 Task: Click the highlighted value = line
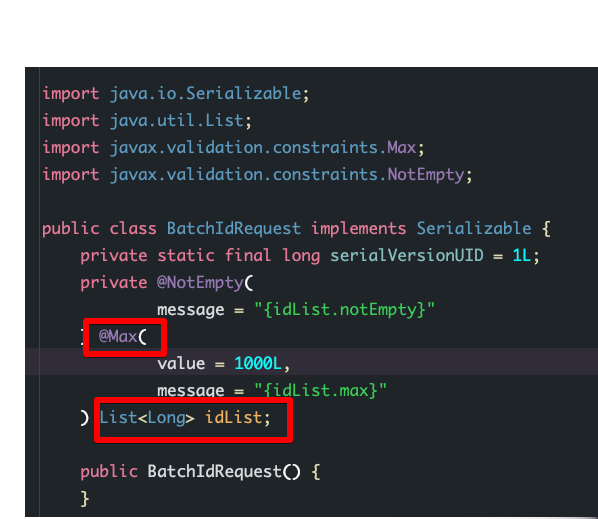coord(312,362)
